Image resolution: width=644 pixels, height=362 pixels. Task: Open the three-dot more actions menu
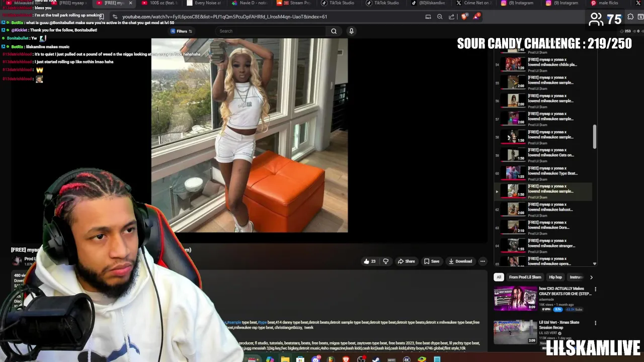point(482,261)
